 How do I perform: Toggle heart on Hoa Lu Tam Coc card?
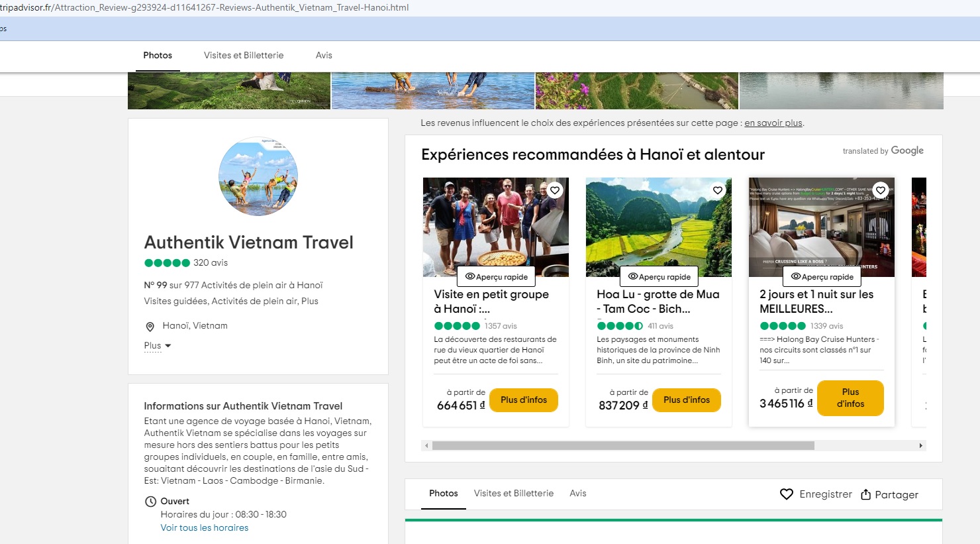[718, 191]
